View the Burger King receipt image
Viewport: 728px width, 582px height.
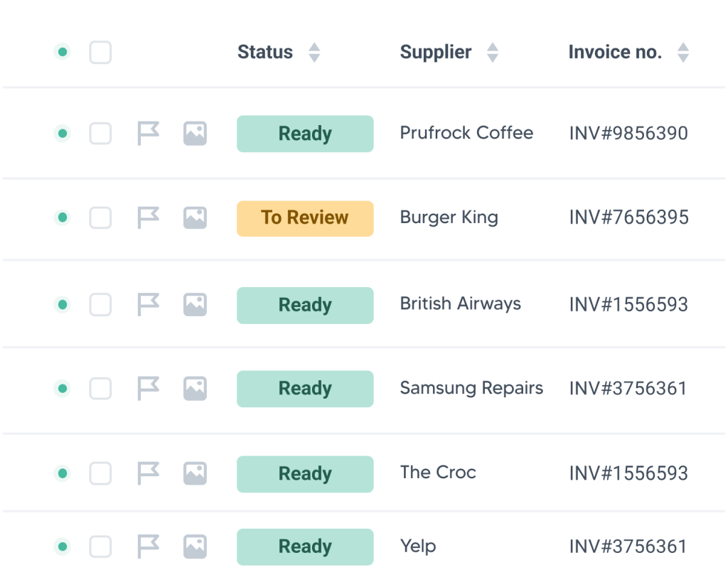click(195, 217)
